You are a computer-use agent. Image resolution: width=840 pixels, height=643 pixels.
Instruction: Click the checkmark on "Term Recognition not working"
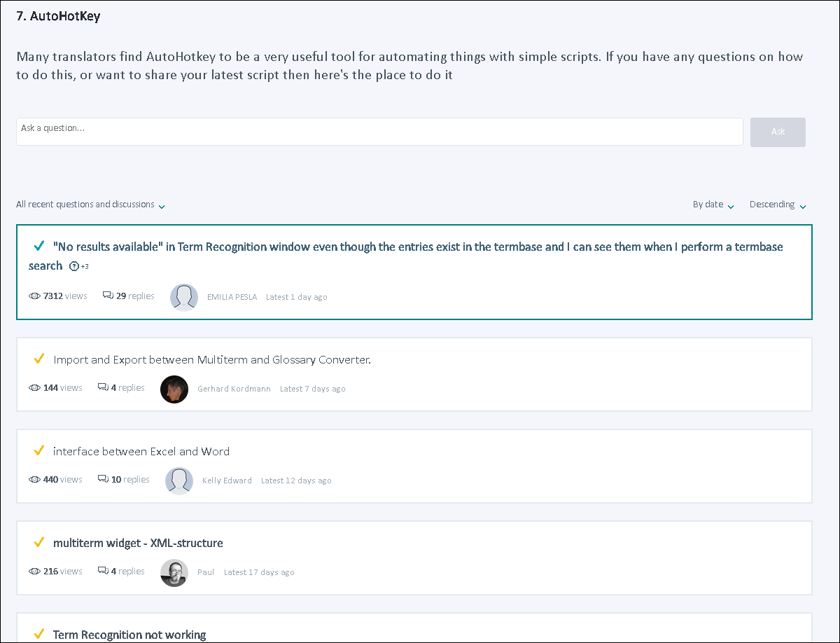click(x=39, y=634)
